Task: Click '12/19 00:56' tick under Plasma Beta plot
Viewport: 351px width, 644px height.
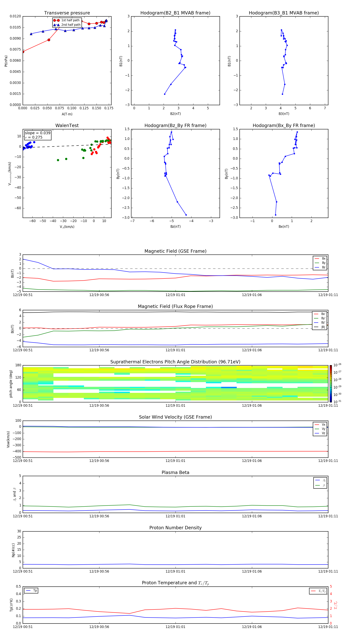Action: [99, 516]
